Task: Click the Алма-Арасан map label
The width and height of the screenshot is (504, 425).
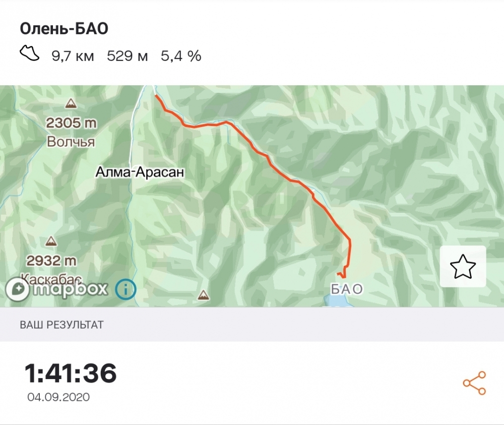Action: click(x=140, y=172)
